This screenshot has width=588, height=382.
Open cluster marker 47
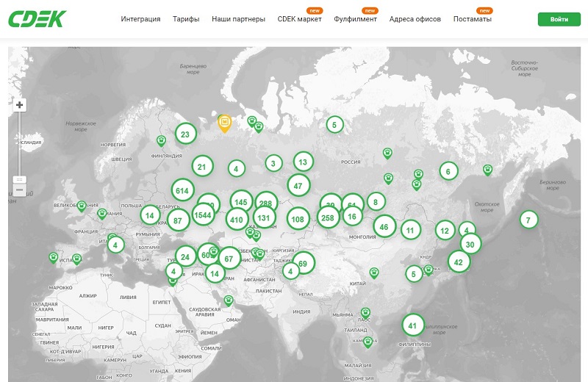[x=298, y=186]
